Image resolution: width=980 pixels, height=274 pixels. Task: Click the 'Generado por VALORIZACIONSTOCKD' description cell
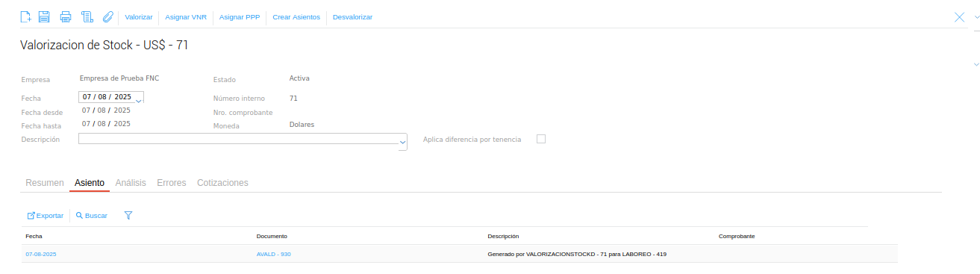(577, 254)
